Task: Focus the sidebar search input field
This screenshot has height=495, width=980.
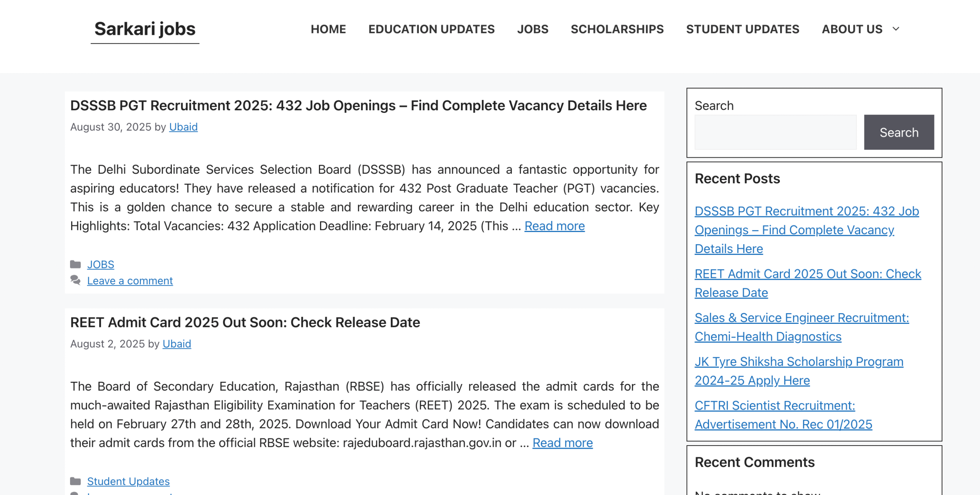Action: click(x=776, y=132)
